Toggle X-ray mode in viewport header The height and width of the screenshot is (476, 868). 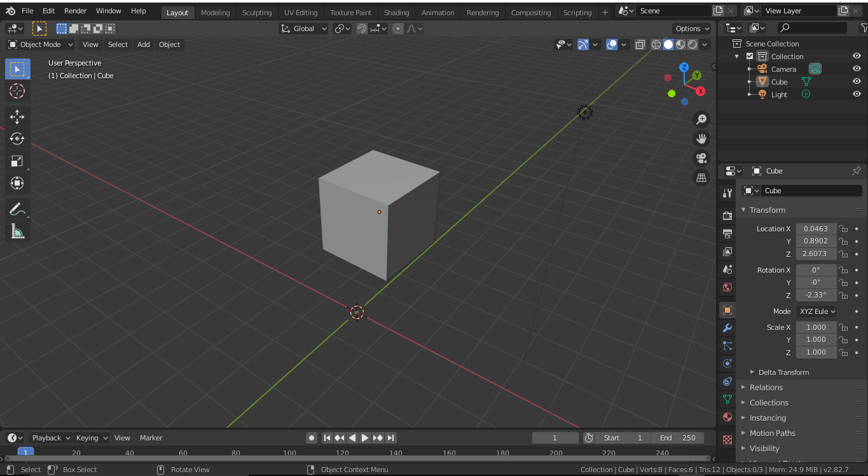pyautogui.click(x=640, y=44)
